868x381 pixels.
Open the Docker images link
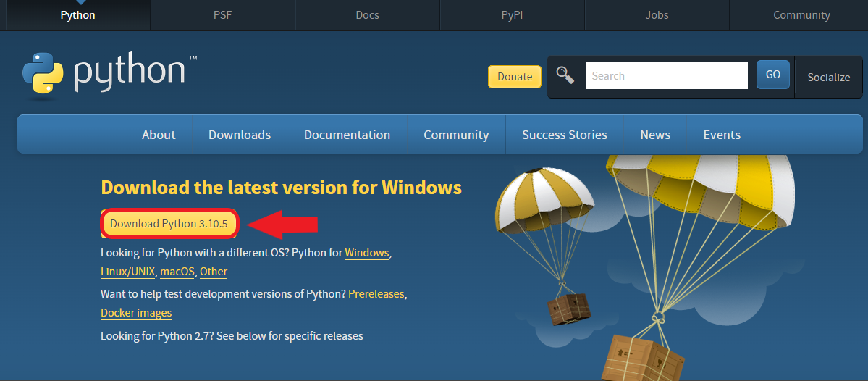click(136, 313)
